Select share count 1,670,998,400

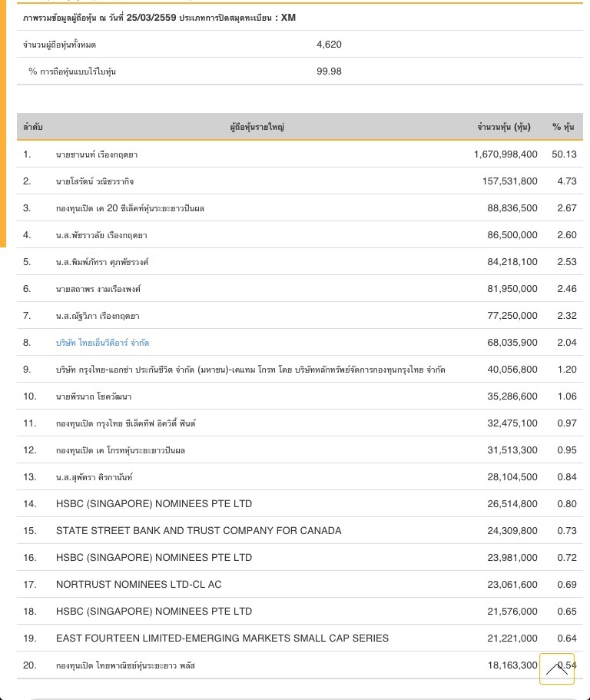pyautogui.click(x=505, y=154)
